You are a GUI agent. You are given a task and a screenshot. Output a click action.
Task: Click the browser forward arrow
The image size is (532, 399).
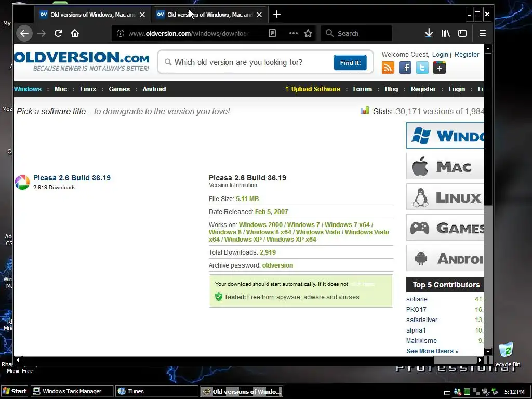(42, 33)
